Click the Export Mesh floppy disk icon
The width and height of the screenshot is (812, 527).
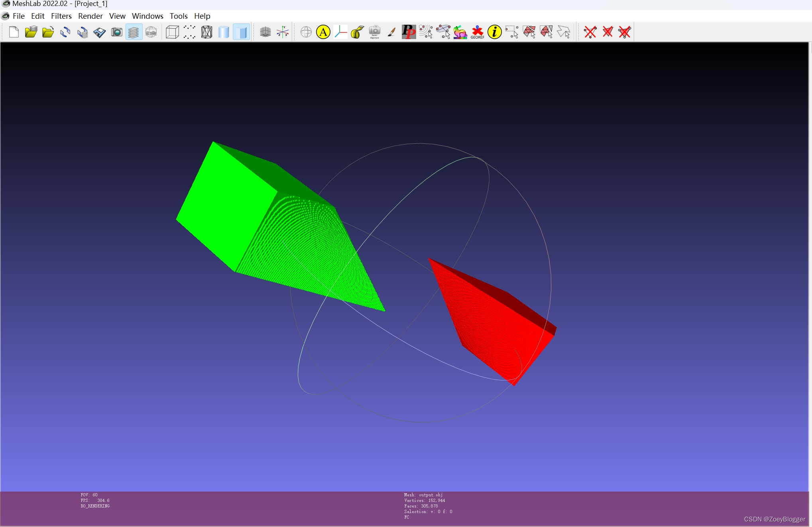[x=99, y=32]
